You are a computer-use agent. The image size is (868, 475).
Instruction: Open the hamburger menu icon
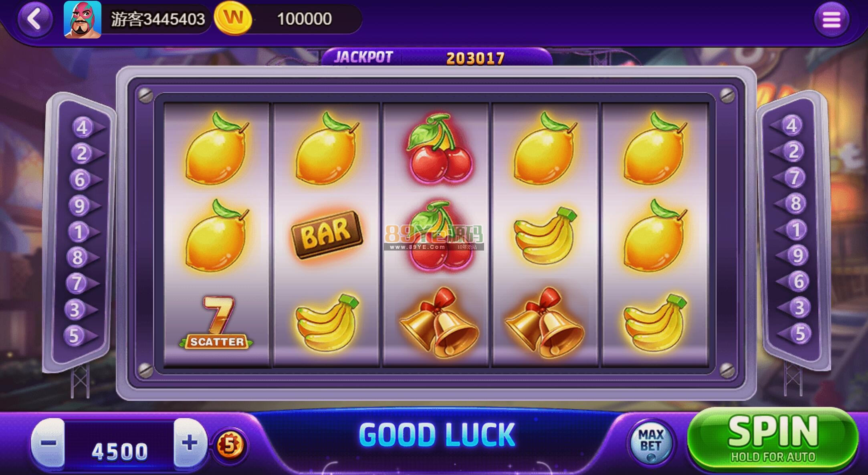(832, 19)
